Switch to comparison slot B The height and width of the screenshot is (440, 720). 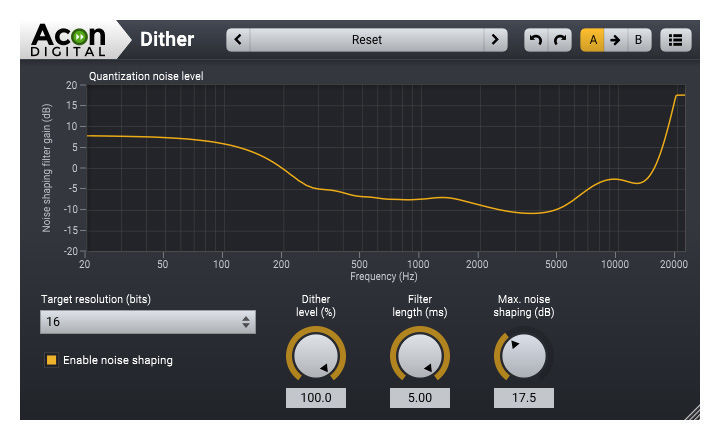coord(639,40)
